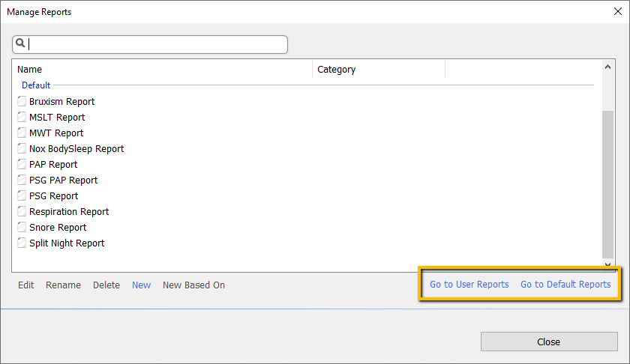
Task: Click the PSG PAP Report document icon
Action: [x=22, y=180]
